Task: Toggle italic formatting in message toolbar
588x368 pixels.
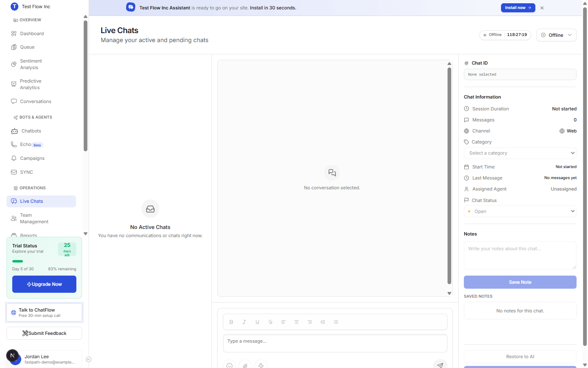Action: 244,322
